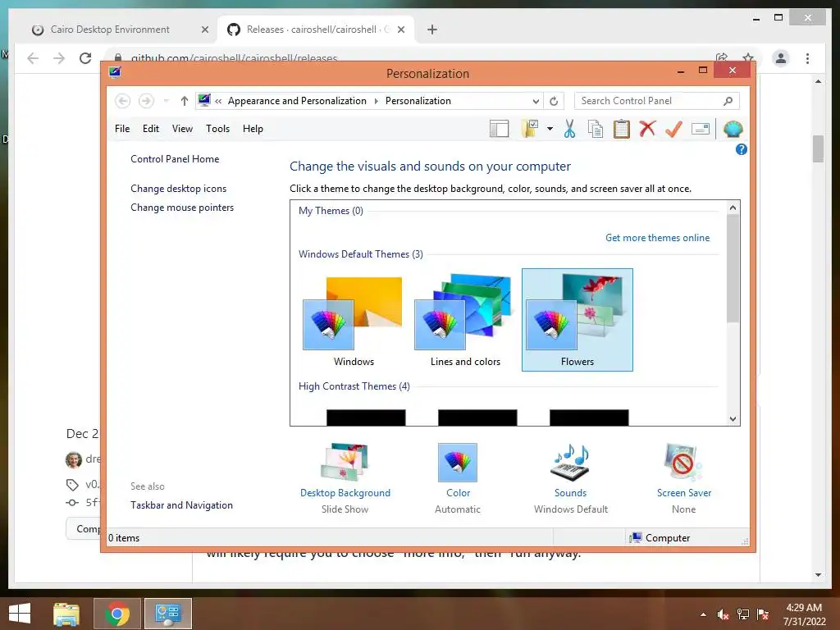Click the Up arrow in Personalization
The width and height of the screenshot is (840, 630).
(185, 101)
